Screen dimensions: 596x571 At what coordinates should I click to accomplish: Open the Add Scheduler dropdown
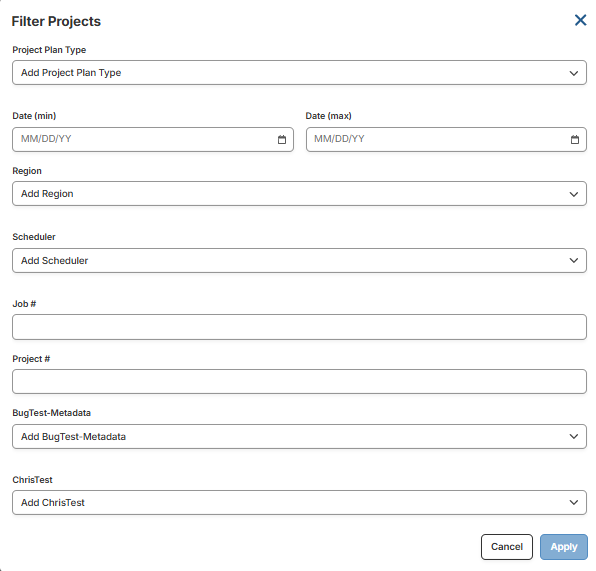(299, 260)
